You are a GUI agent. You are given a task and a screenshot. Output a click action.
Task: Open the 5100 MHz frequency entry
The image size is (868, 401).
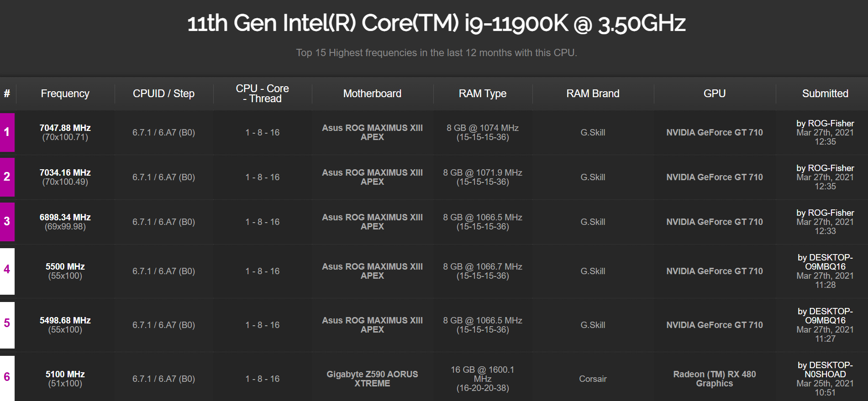tap(65, 375)
